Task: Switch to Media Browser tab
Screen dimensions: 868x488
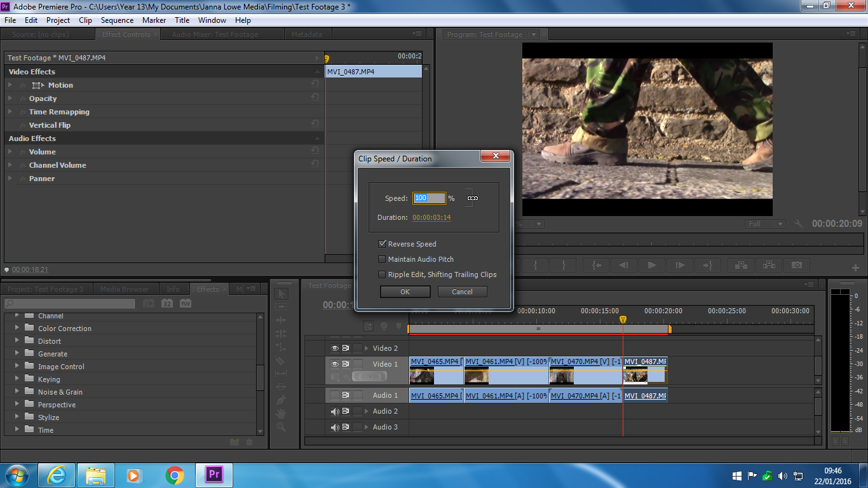Action: 125,289
